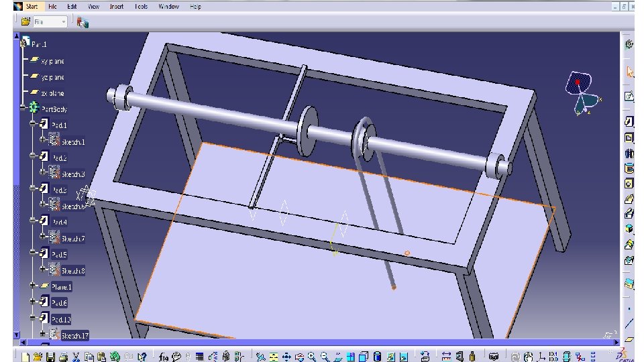
Task: Undo the last action with green arrow
Action: [x=115, y=357]
